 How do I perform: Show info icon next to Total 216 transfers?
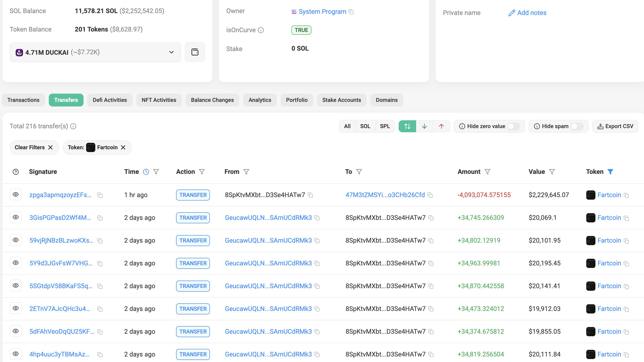pyautogui.click(x=73, y=126)
